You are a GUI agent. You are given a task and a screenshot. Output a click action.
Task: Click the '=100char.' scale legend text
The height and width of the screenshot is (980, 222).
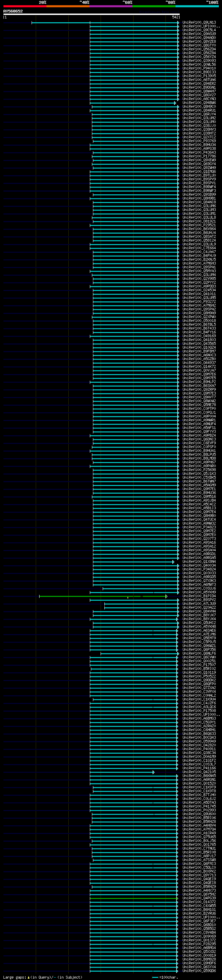[168, 977]
